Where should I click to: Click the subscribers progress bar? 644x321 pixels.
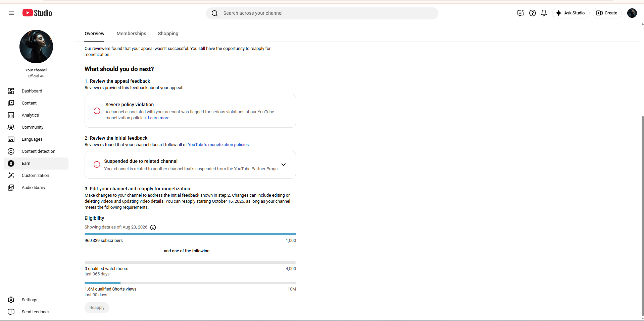tap(190, 234)
